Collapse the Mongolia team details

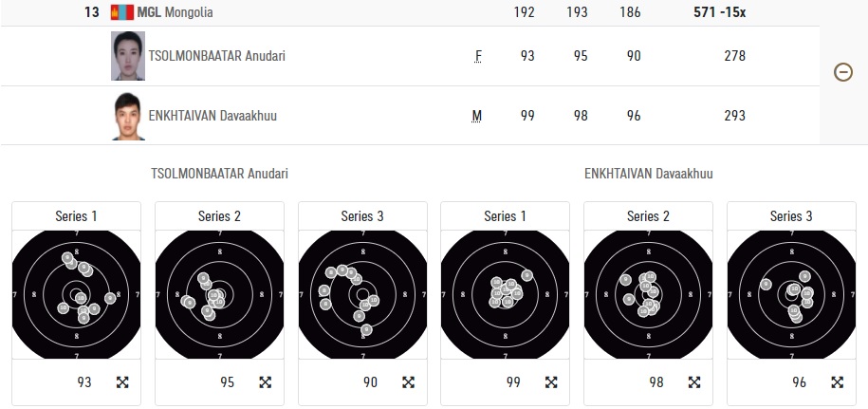click(x=842, y=72)
